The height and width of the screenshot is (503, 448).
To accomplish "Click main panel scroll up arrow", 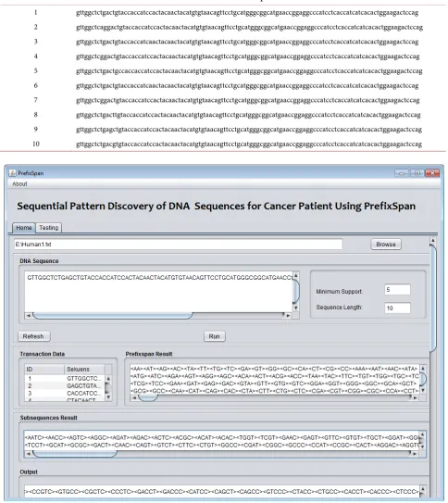I will click(x=433, y=240).
